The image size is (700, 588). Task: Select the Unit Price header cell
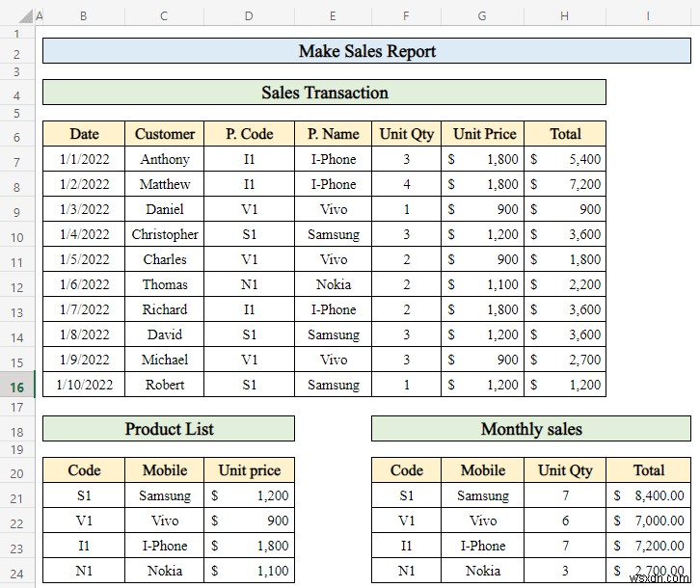coord(483,133)
